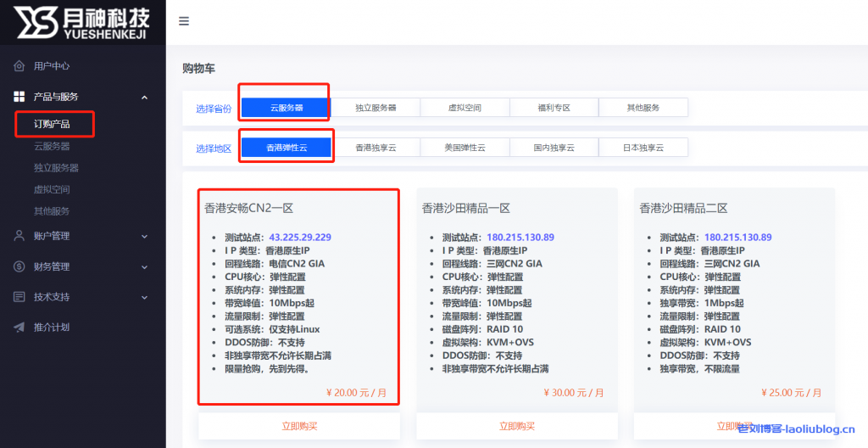Click the 账户管理 person icon
Viewport: 868px width, 448px height.
(19, 236)
